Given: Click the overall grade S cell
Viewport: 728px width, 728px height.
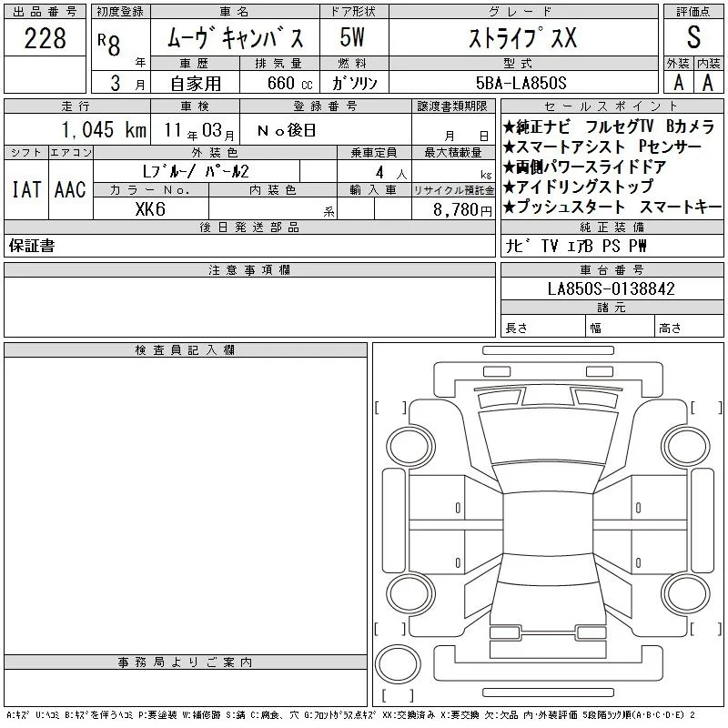Looking at the screenshot, I should click(x=693, y=37).
